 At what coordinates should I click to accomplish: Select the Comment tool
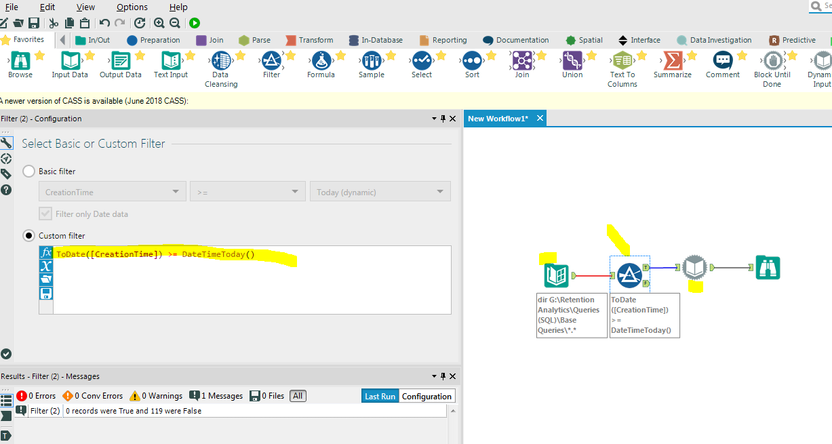click(x=723, y=65)
